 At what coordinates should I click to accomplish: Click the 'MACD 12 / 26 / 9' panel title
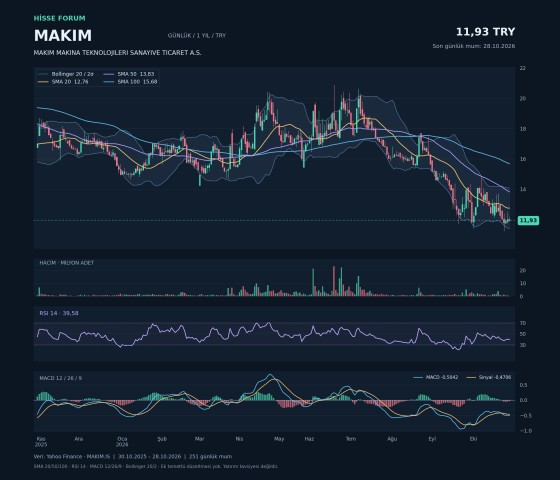tap(60, 378)
